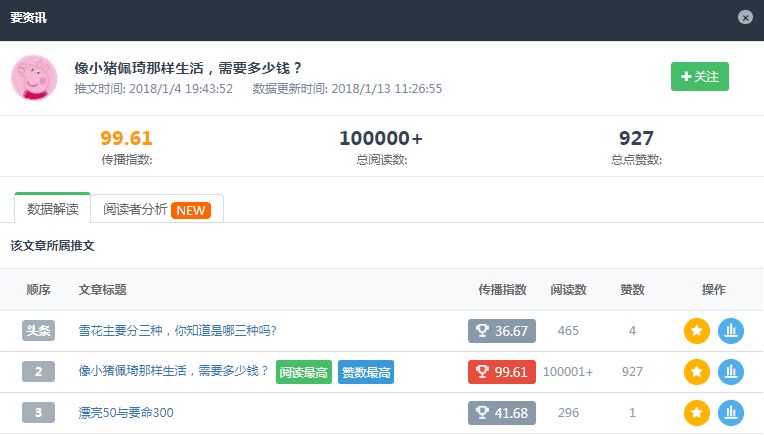This screenshot has width=764, height=435.
Task: Switch to the 数据解读 tab
Action: tap(52, 209)
